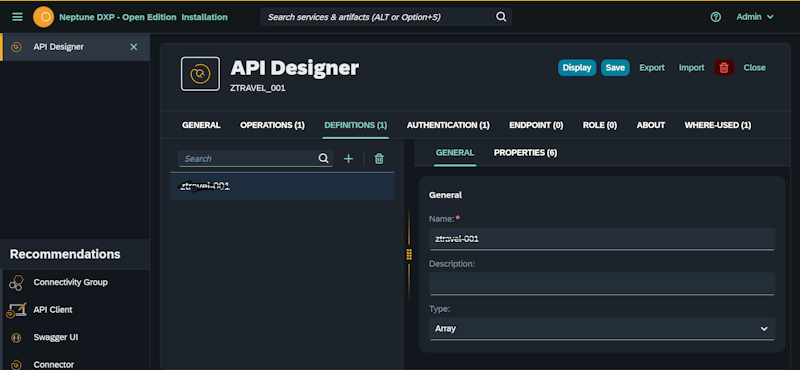The width and height of the screenshot is (800, 370).
Task: Open the AUTHENTICATION (1) tab
Action: [x=448, y=125]
